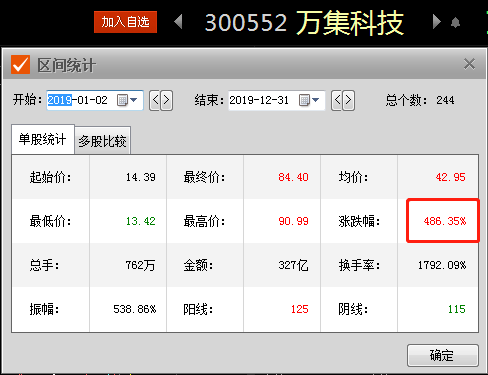
Task: Click the 金额 value 327亿
Action: [x=293, y=265]
